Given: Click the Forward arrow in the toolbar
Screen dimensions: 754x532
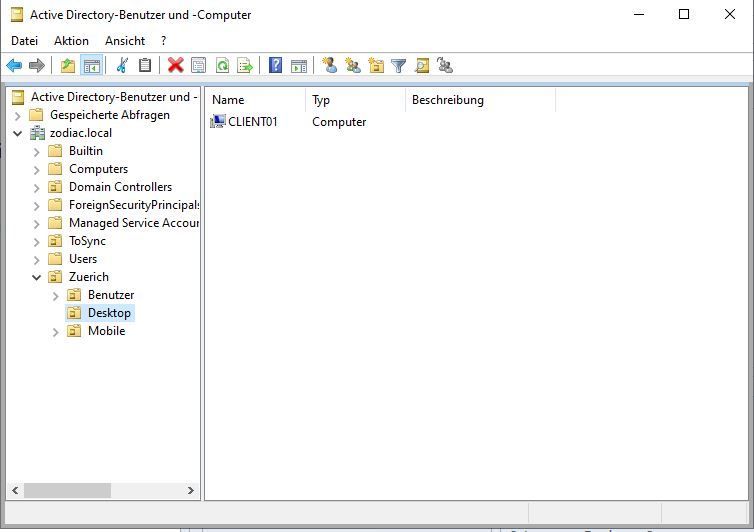Looking at the screenshot, I should 37,65.
